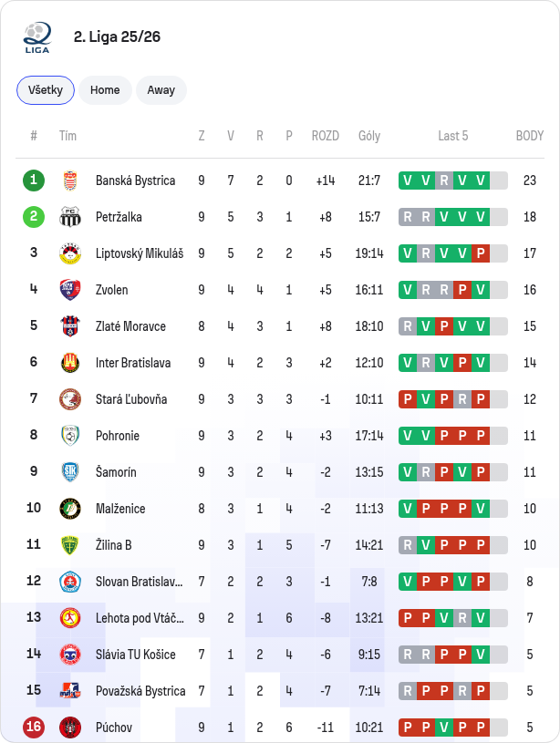Image resolution: width=560 pixels, height=743 pixels.
Task: Click Slávia TU Košice badge
Action: pos(70,655)
